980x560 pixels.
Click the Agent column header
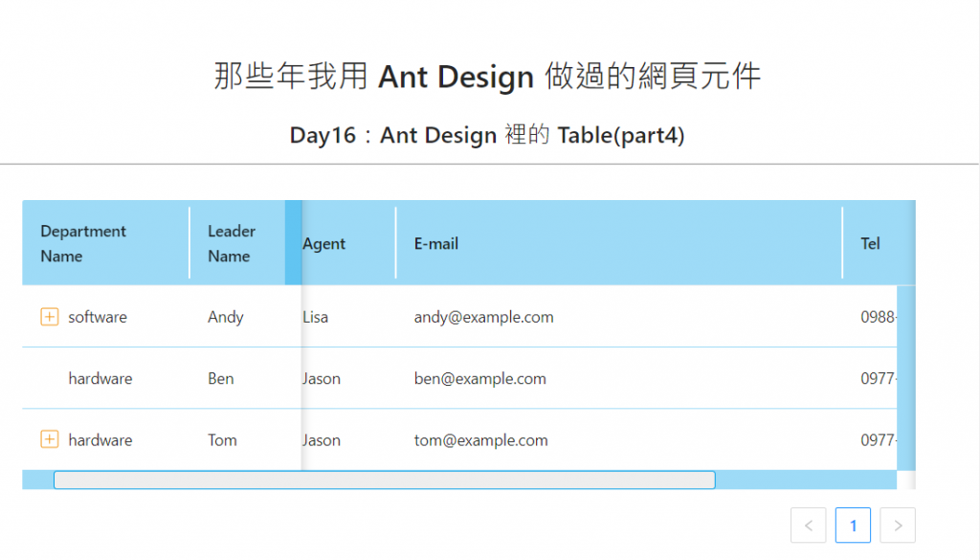(348, 243)
